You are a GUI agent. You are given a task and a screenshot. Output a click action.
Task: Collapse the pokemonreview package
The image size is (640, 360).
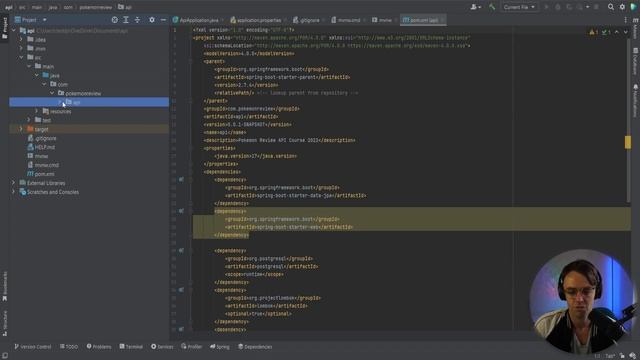point(52,93)
